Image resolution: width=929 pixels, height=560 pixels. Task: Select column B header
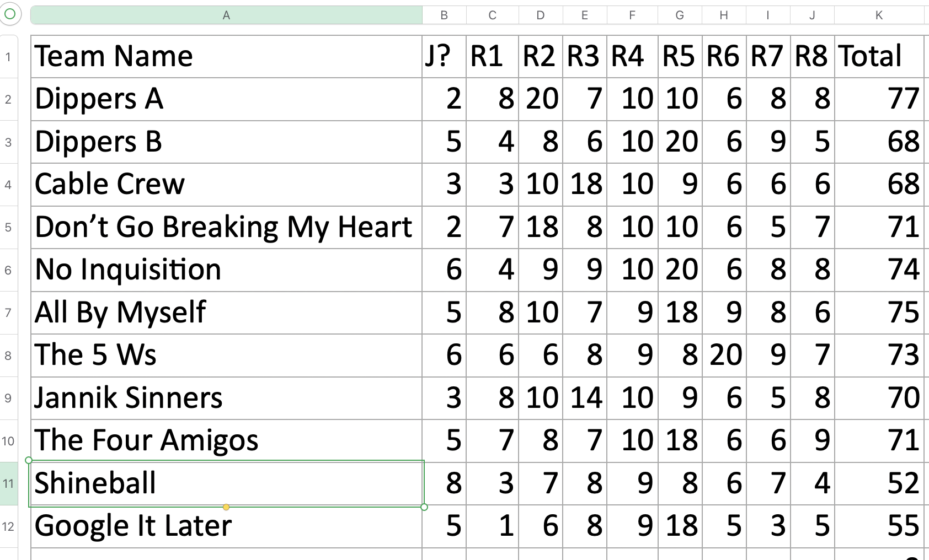444,15
